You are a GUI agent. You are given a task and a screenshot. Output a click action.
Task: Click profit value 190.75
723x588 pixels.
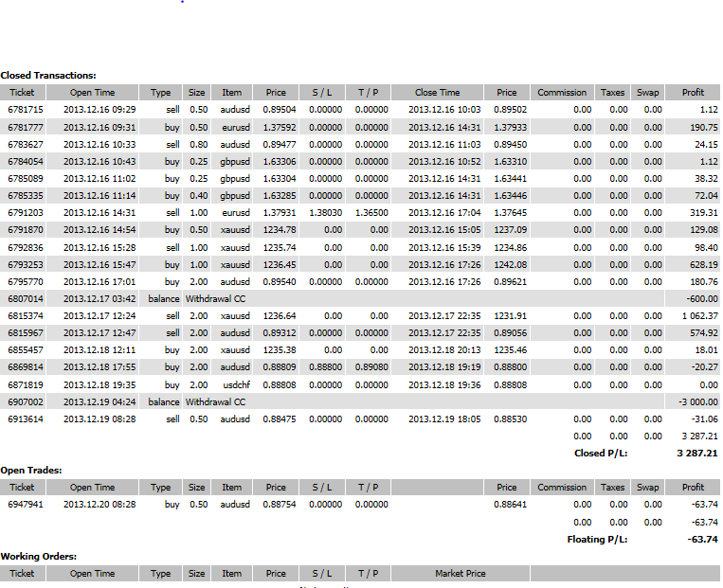(x=704, y=127)
